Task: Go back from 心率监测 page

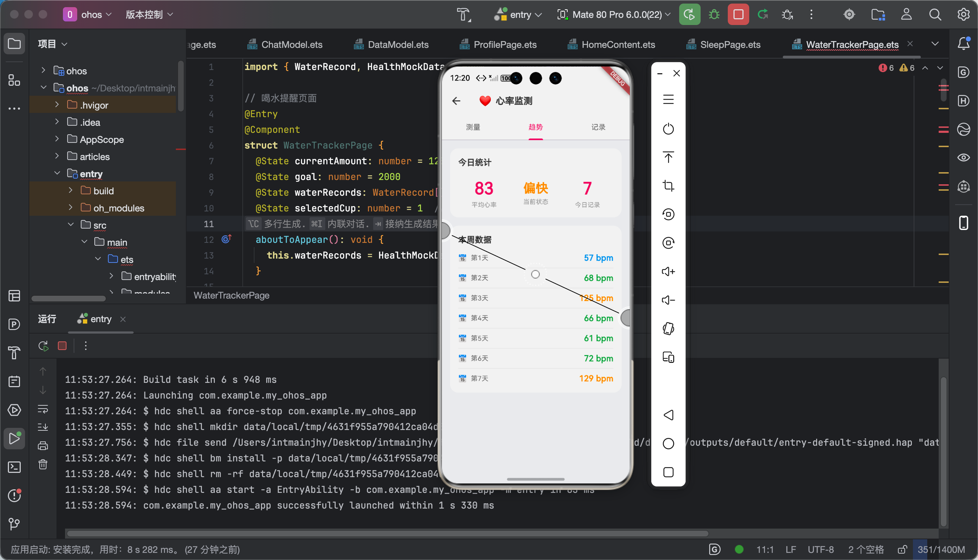Action: [x=456, y=101]
